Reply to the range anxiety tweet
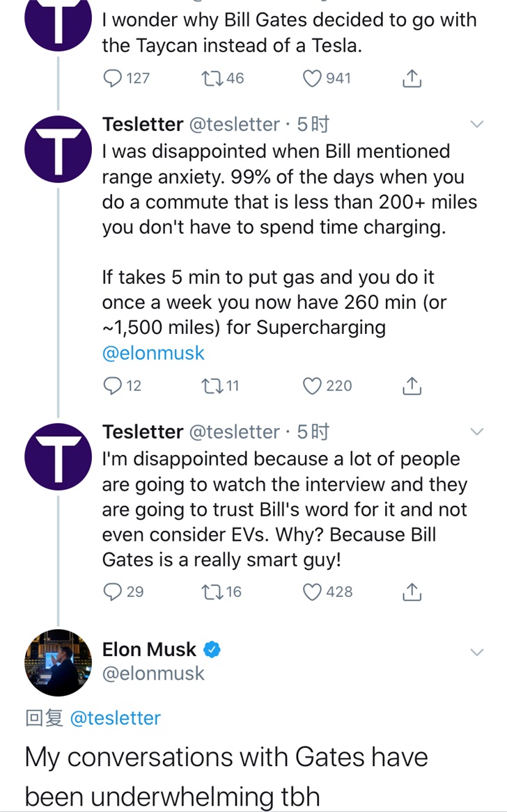 (x=112, y=385)
